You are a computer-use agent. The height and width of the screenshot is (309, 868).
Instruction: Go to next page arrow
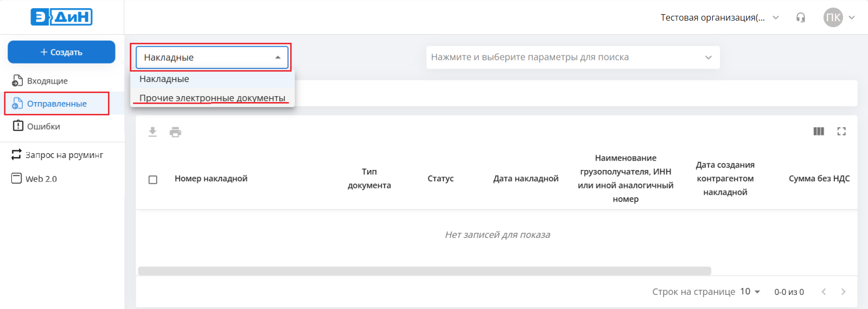(x=843, y=292)
